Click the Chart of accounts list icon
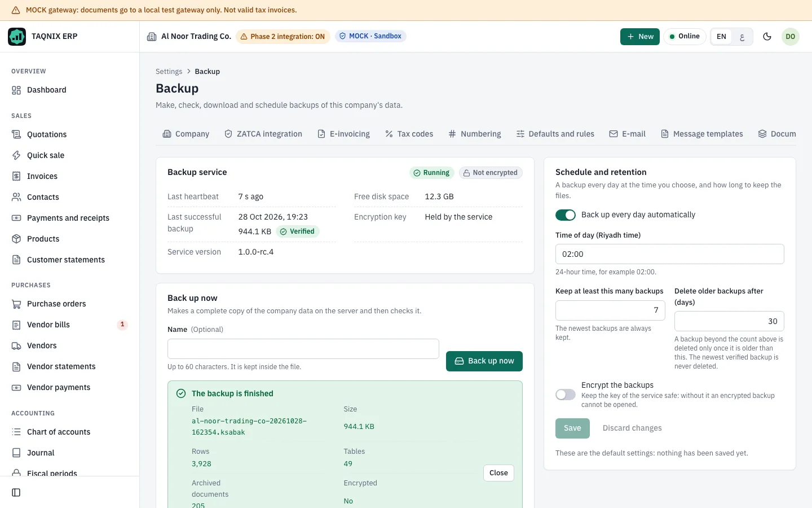812x508 pixels. [16, 432]
